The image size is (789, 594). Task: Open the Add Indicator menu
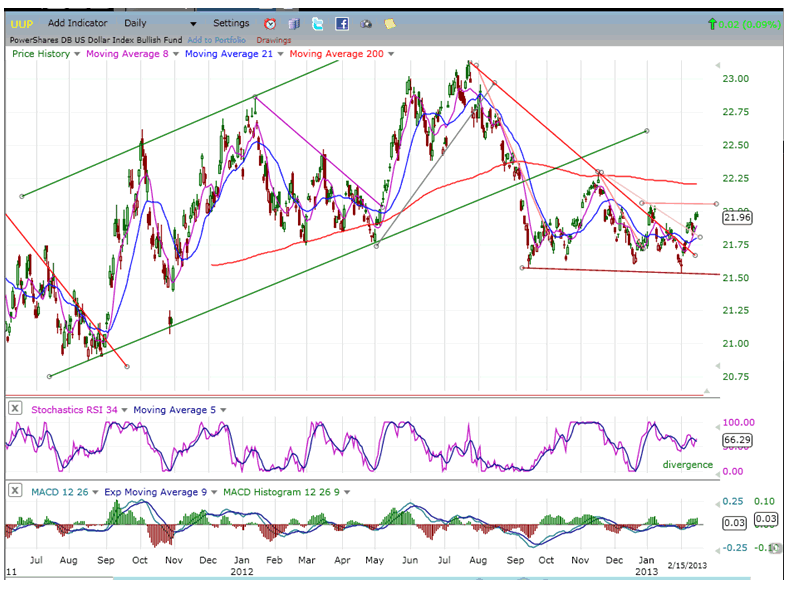tap(77, 23)
